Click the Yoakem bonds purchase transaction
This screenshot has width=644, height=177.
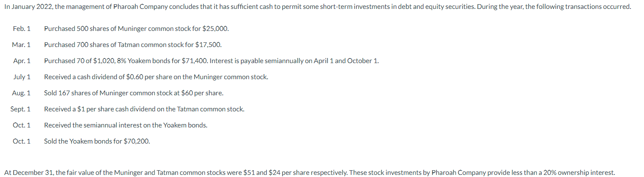point(211,61)
